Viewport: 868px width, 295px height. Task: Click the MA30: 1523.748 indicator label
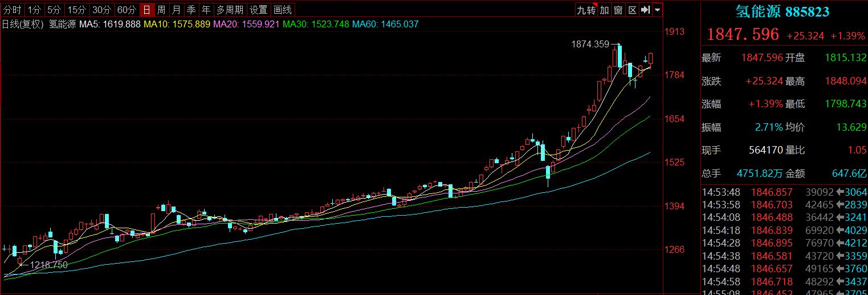tap(316, 25)
